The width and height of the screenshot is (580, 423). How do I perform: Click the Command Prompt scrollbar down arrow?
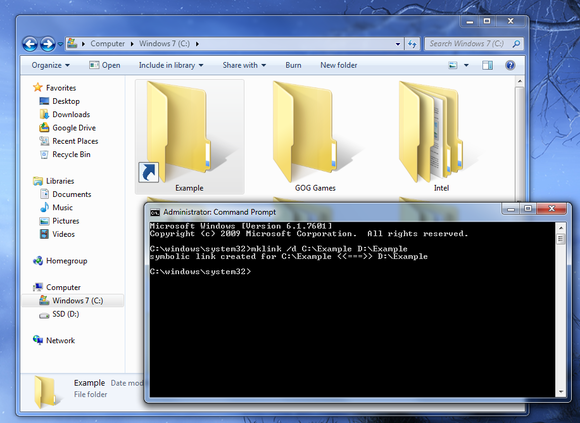pyautogui.click(x=561, y=392)
